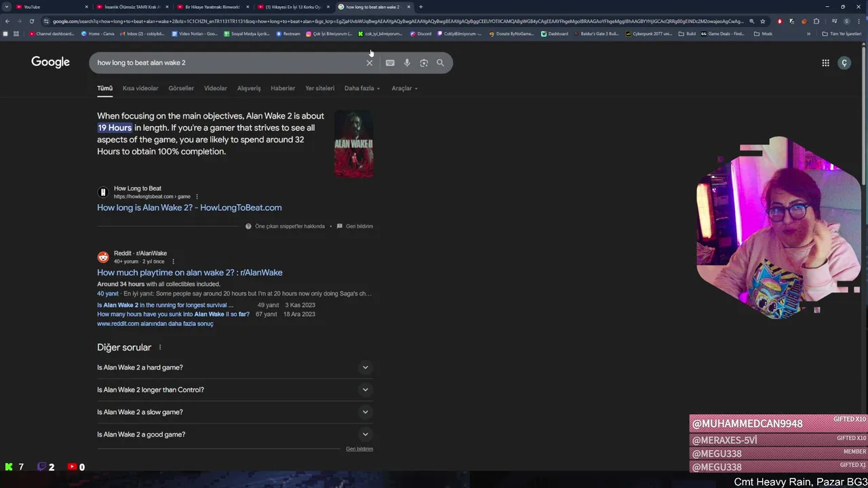The image size is (868, 488).
Task: Open a new browser tab
Action: [420, 7]
